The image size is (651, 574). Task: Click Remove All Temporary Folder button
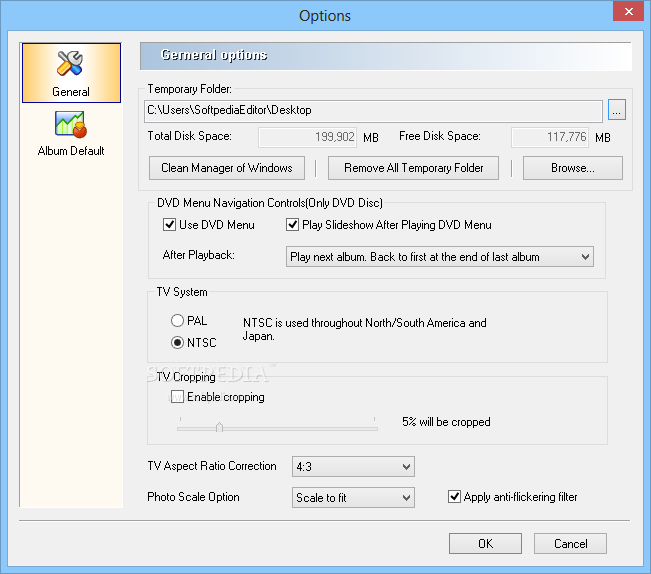(414, 168)
